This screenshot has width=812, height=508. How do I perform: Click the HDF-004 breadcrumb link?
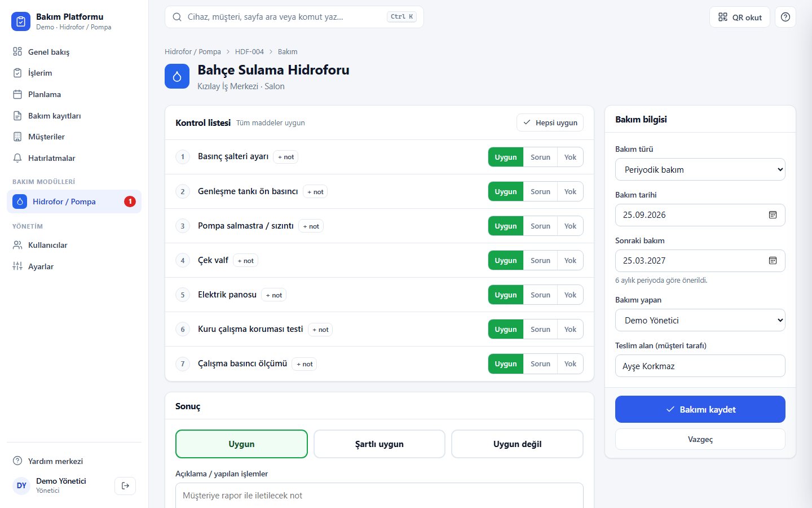click(249, 51)
